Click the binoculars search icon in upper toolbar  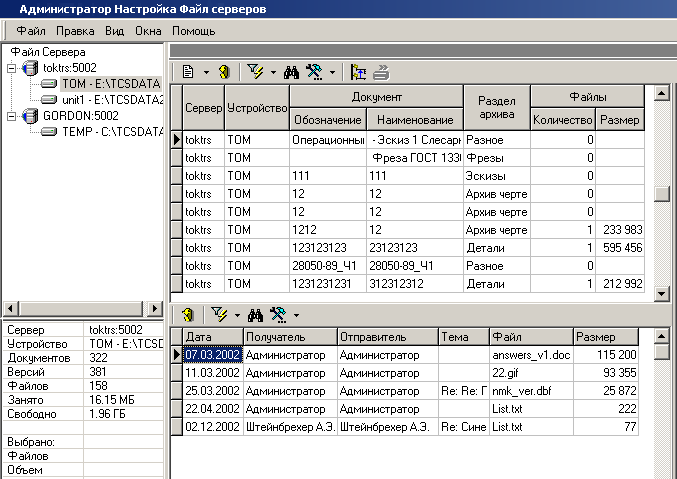click(x=293, y=72)
